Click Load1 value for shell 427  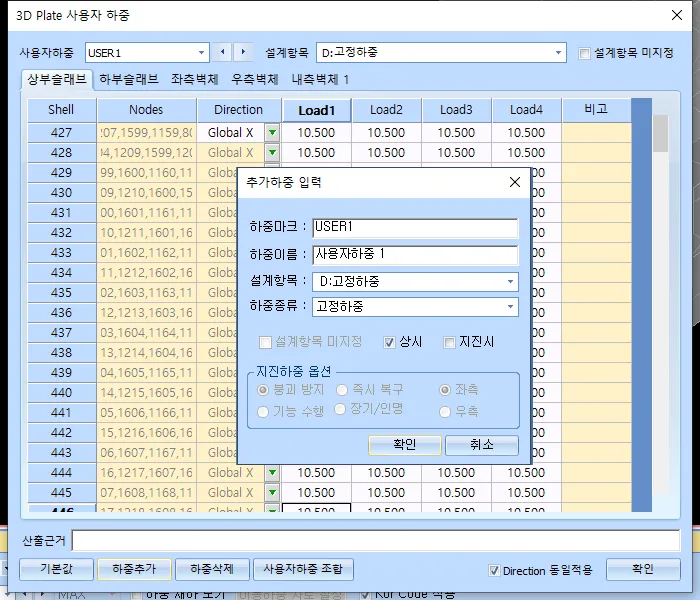click(317, 133)
